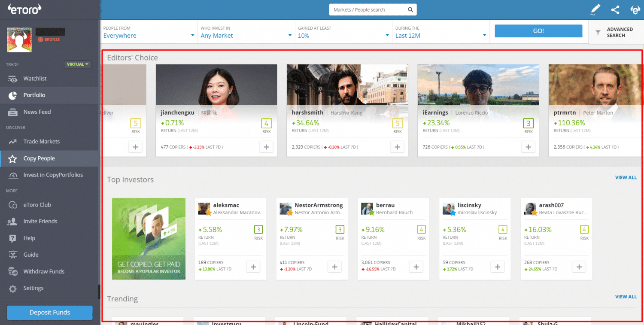
Task: Click the search magnifier icon
Action: pyautogui.click(x=410, y=10)
